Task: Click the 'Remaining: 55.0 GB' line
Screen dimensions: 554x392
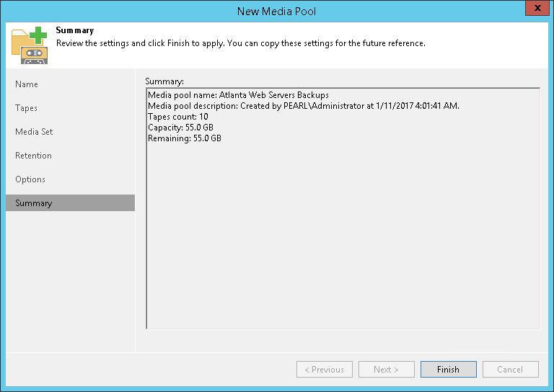Action: tap(185, 138)
